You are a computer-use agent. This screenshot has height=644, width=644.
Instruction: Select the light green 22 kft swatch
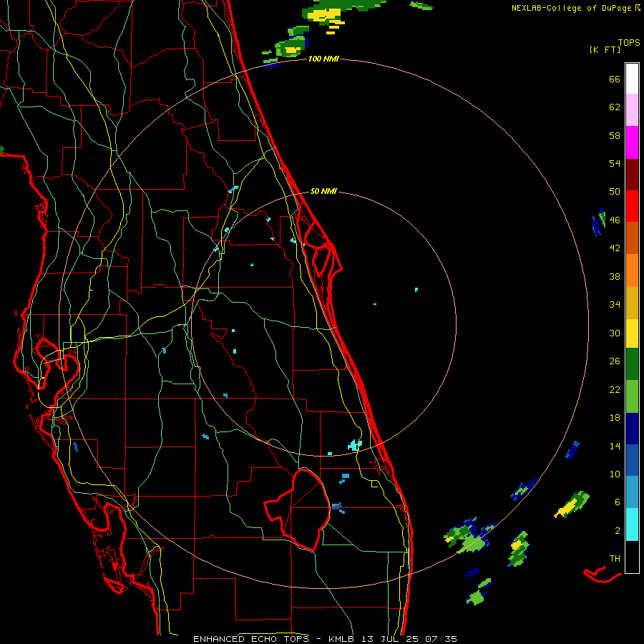[x=632, y=396]
